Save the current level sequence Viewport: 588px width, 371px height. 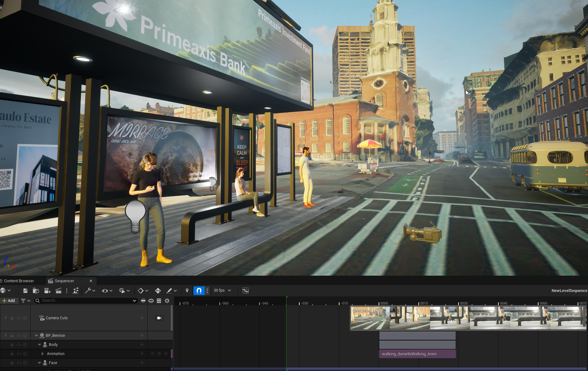(x=25, y=291)
